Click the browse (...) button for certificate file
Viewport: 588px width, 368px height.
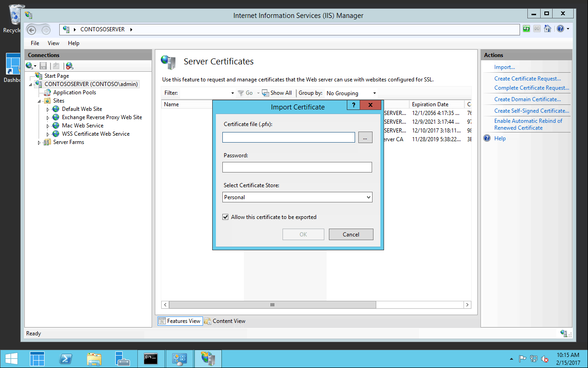(x=365, y=138)
